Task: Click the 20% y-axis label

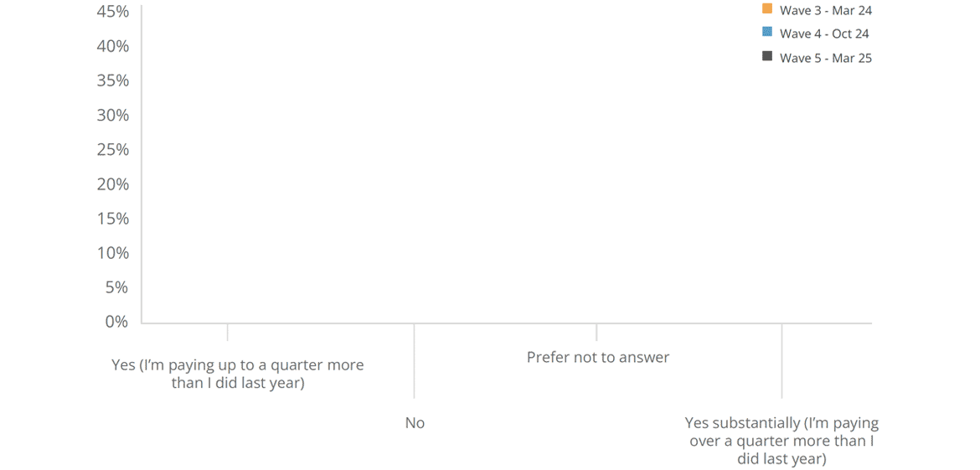Action: (x=113, y=184)
